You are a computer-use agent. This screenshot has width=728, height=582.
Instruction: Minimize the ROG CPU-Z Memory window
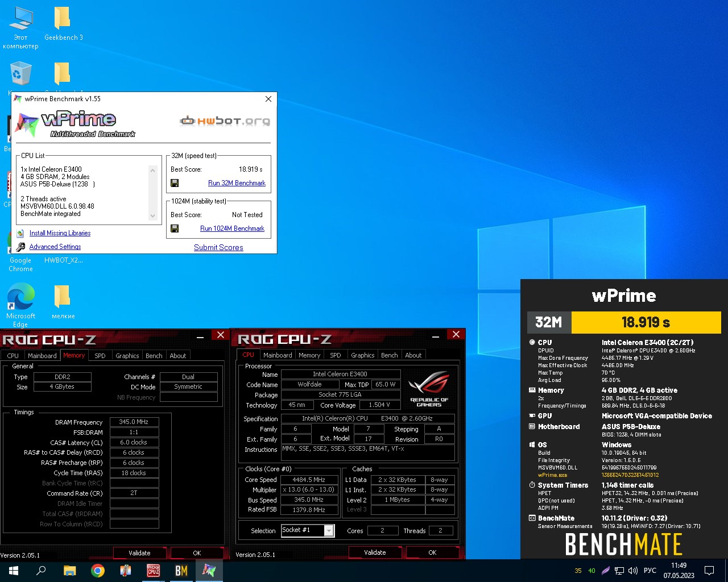click(200, 336)
